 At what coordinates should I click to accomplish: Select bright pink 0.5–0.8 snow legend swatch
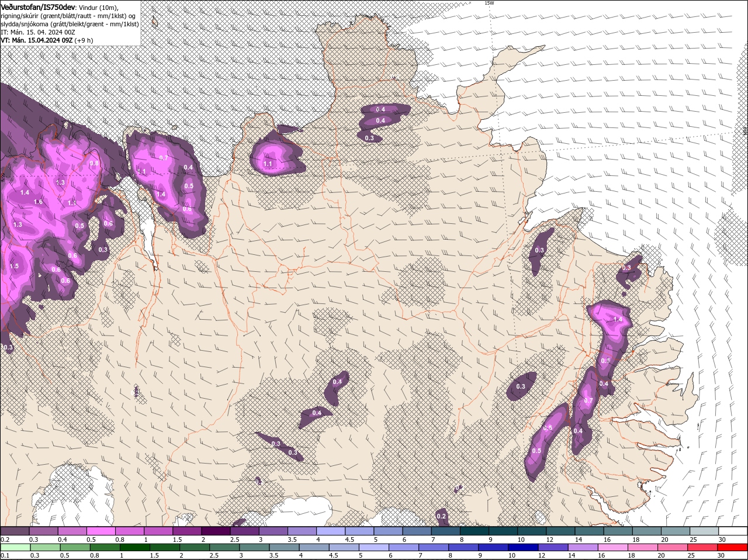point(101,531)
